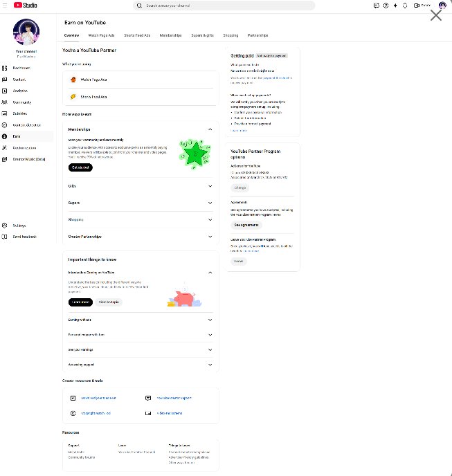
Task: Click the Create camera button
Action: click(x=422, y=6)
